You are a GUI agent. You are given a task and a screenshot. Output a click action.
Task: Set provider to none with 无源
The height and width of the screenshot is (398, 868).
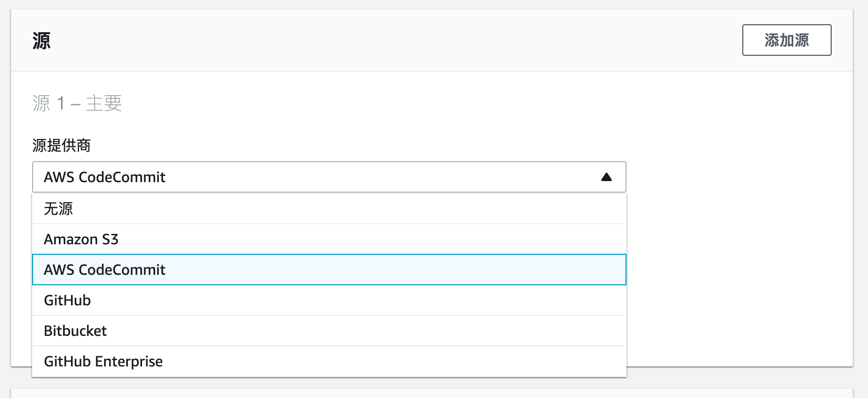pos(58,209)
